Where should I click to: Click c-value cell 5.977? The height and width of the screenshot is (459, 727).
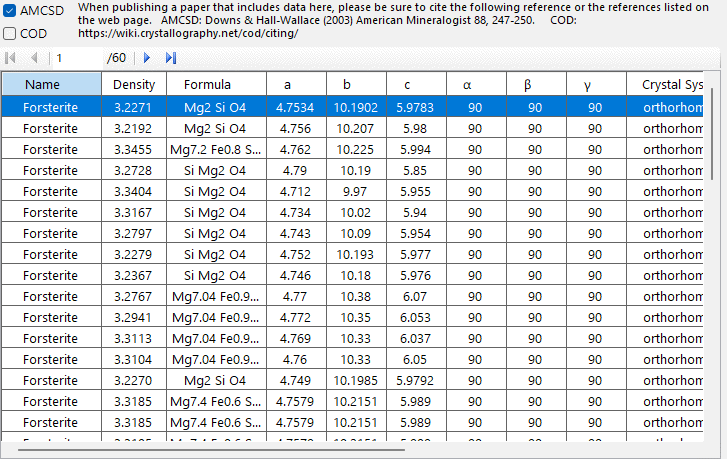415,255
